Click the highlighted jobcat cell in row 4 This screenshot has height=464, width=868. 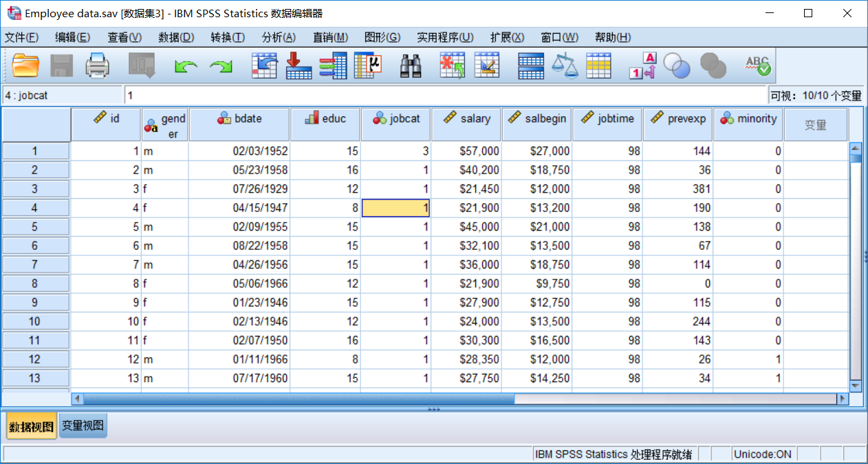coord(396,208)
